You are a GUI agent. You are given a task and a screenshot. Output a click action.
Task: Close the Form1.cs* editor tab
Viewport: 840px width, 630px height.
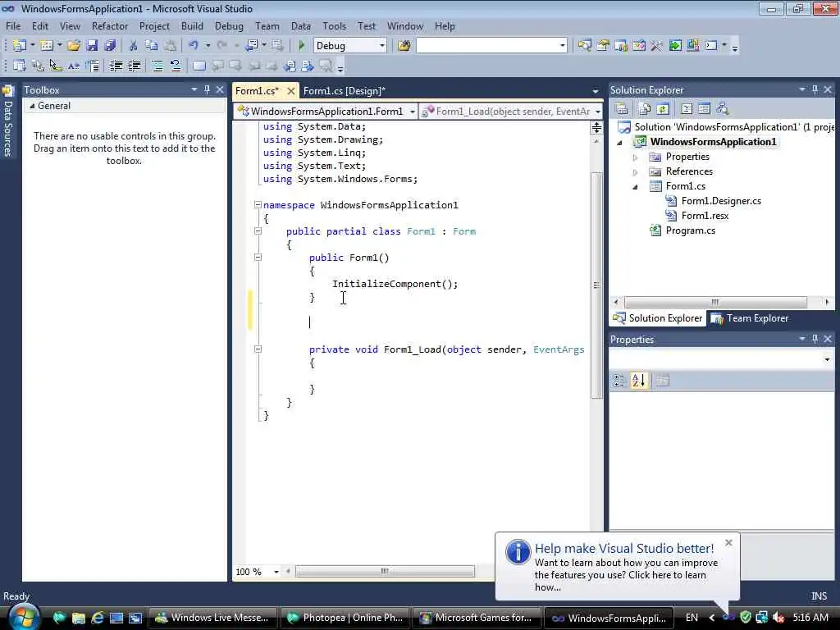291,90
